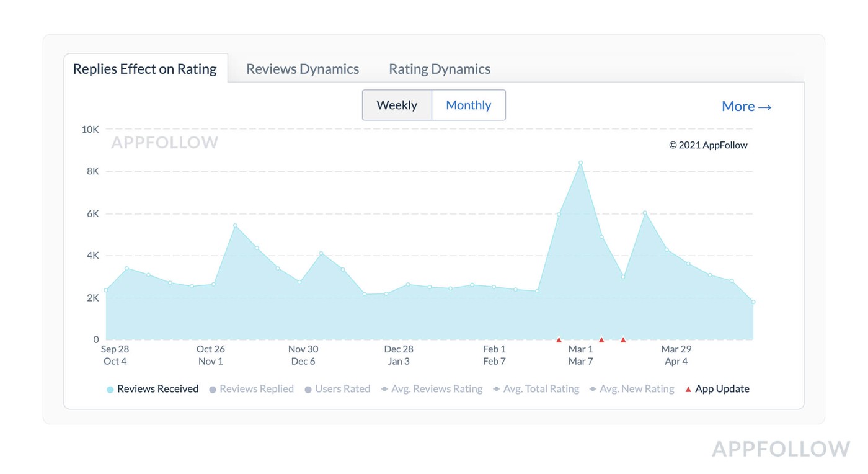Click the middle red app update triangle on axis

[x=601, y=339]
